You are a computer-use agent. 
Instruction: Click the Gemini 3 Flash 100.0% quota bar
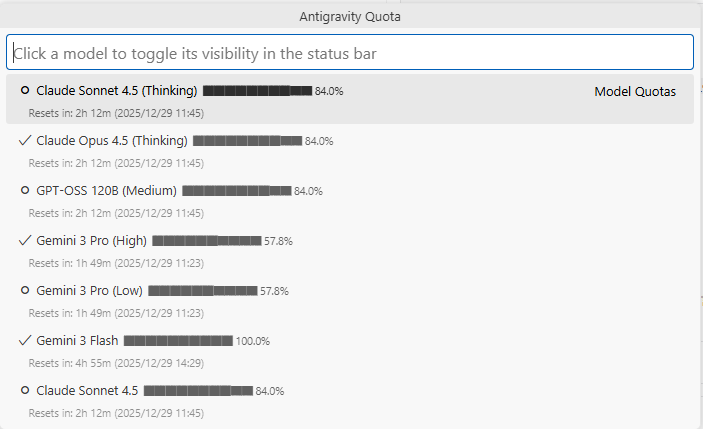coord(178,341)
